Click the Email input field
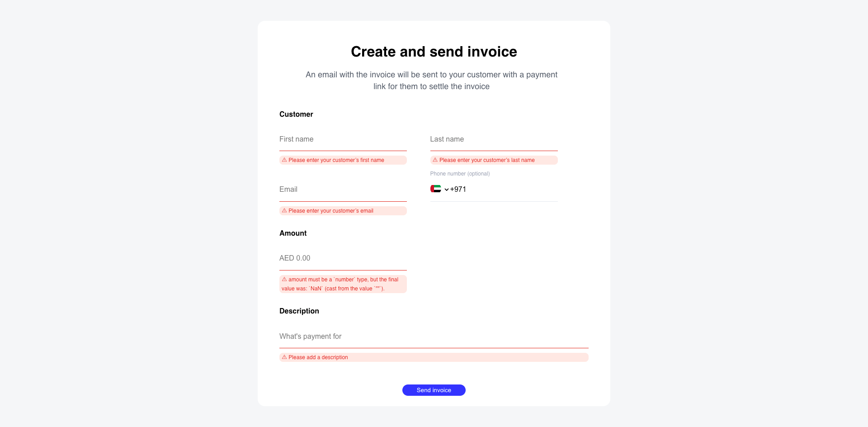 (x=343, y=190)
